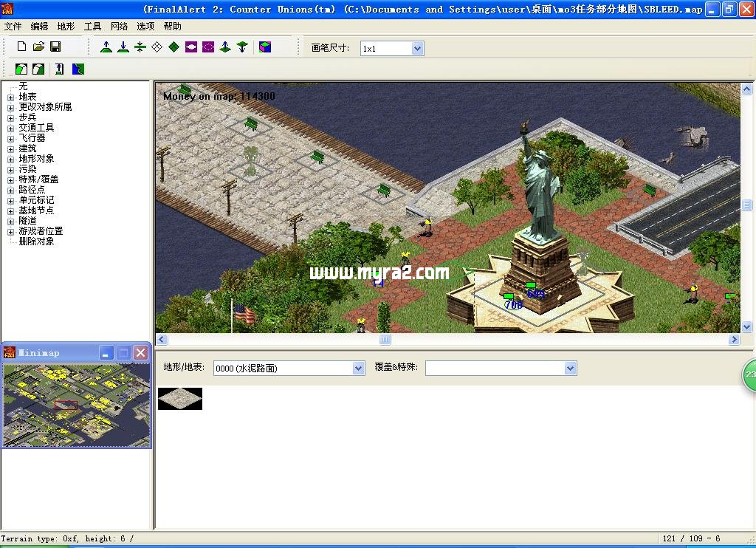This screenshot has height=548, width=756.
Task: Click the vertical scrollbar thumb beside map
Action: (746, 205)
